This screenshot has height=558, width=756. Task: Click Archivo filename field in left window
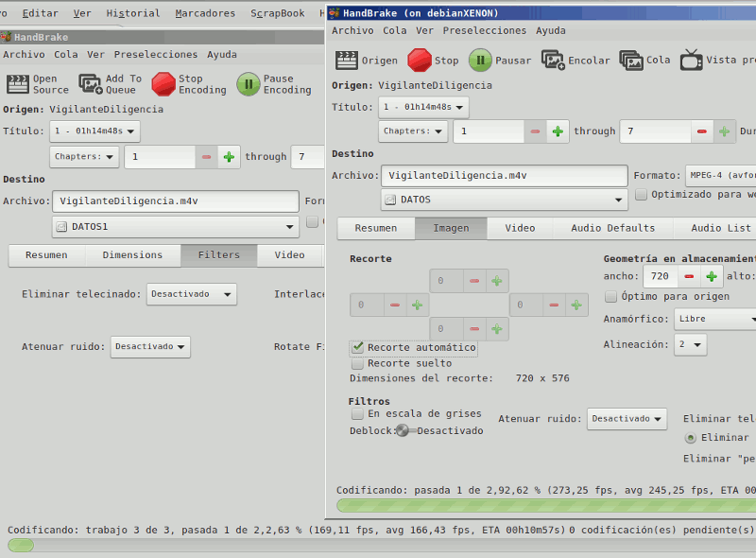point(176,201)
